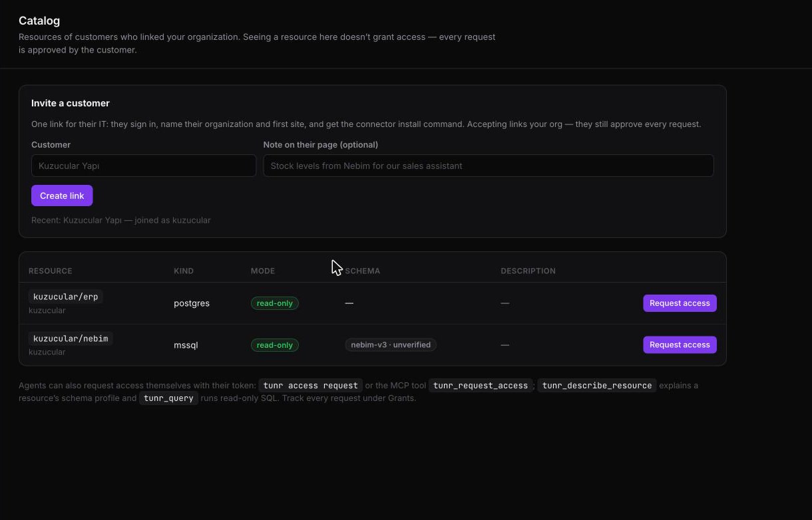The height and width of the screenshot is (520, 812).
Task: Click the read-only badge for kuzucular/nebim
Action: click(275, 345)
